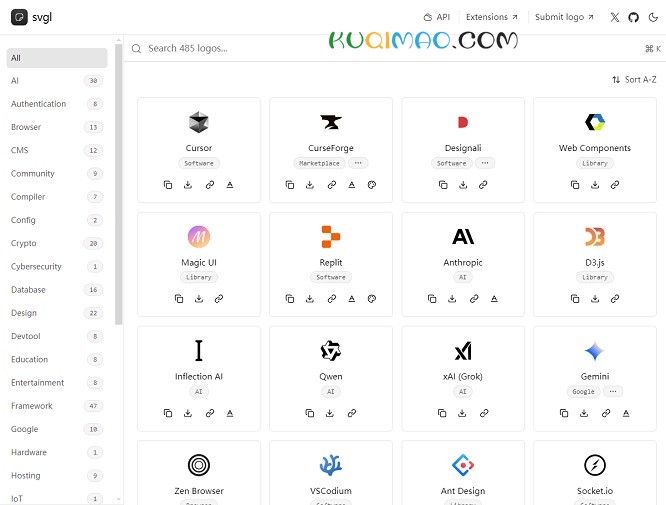Copy Cursor wordmark (A icon)

pyautogui.click(x=230, y=185)
